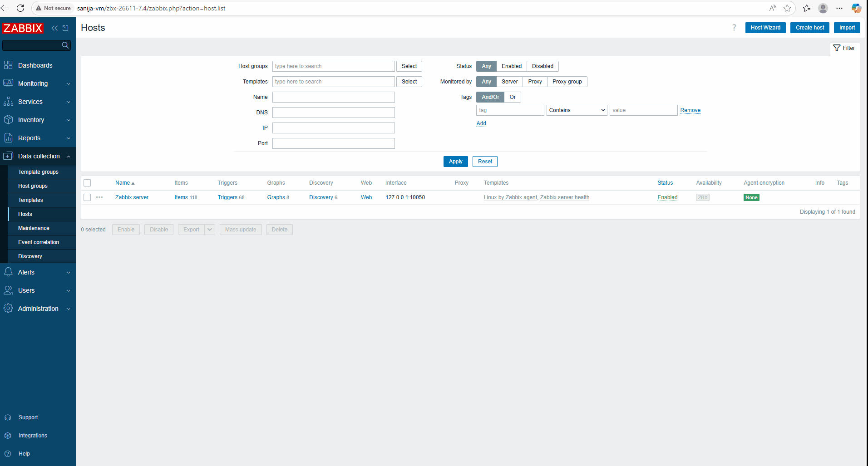Set Status filter to Any
This screenshot has width=868, height=466.
point(486,66)
